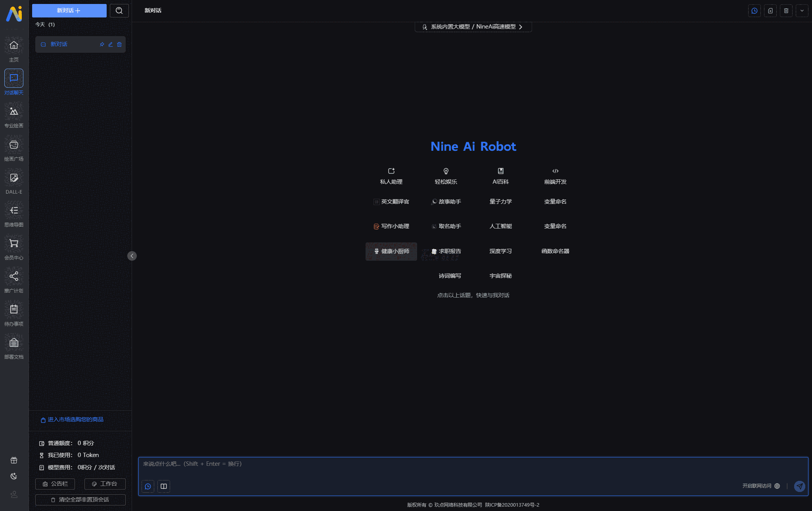Expand the NineAi高速模型 model selector
Viewport: 812px width, 511px height.
[473, 27]
